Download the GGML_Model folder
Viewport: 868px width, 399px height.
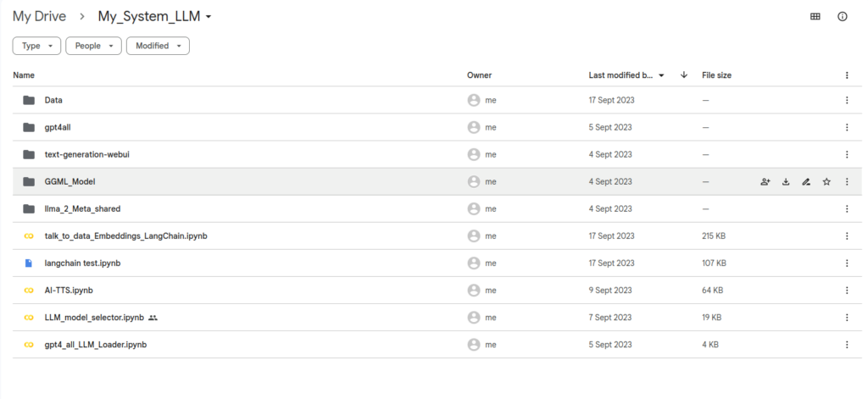point(786,181)
